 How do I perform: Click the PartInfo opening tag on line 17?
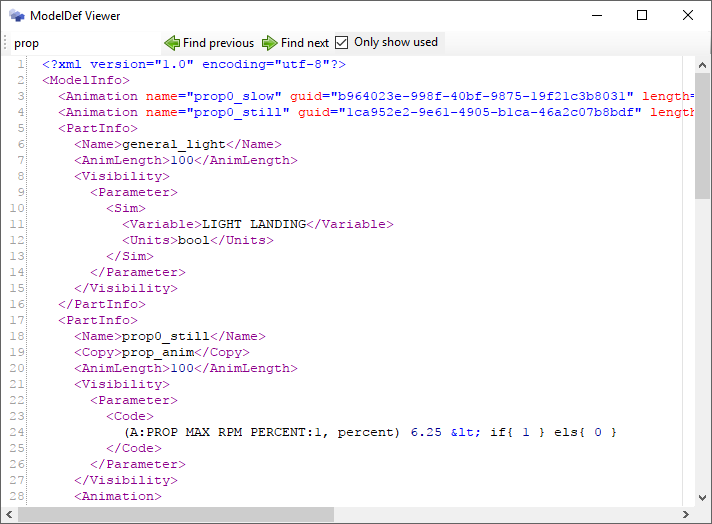[x=98, y=320]
